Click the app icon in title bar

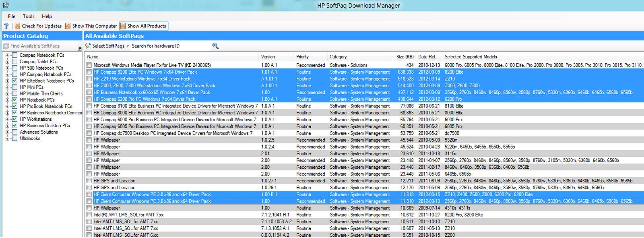(6, 5)
